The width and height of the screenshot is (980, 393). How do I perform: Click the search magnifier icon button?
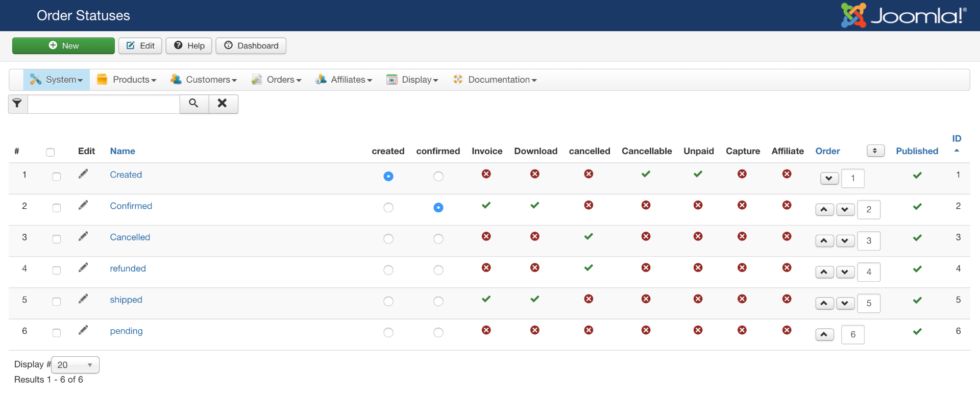[194, 104]
